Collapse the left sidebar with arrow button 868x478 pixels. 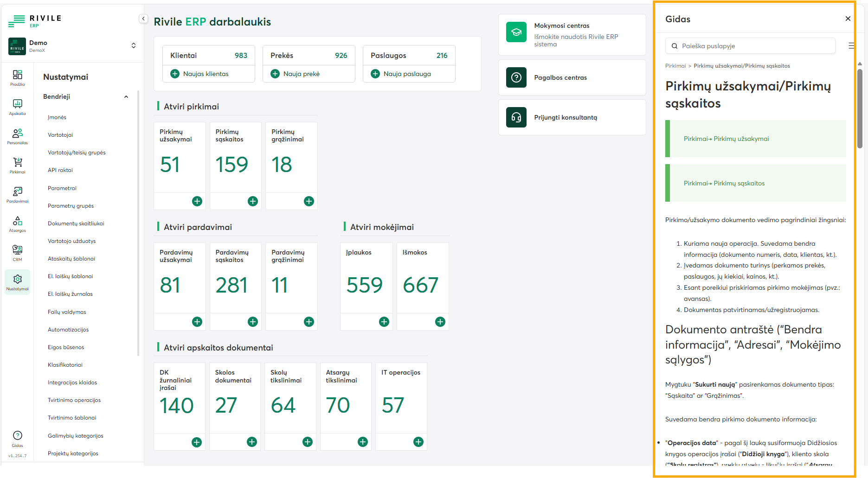coord(143,19)
